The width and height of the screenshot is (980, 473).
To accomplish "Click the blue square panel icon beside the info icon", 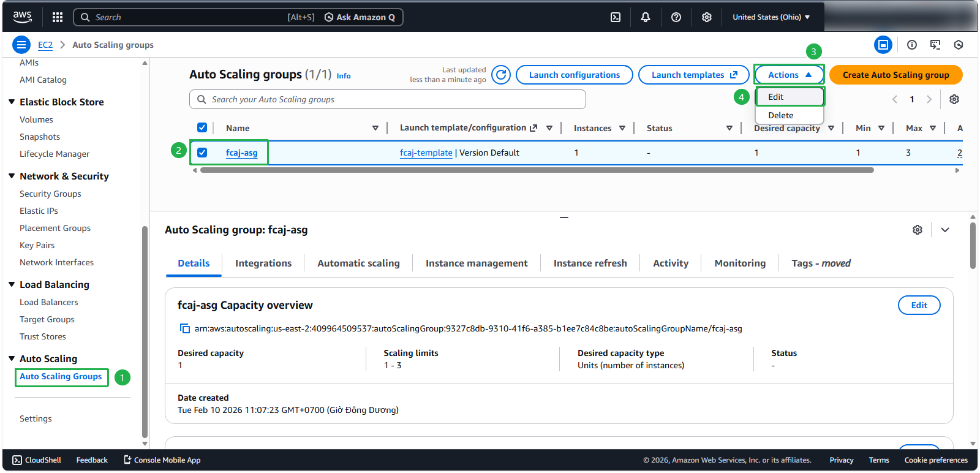I will click(x=883, y=45).
